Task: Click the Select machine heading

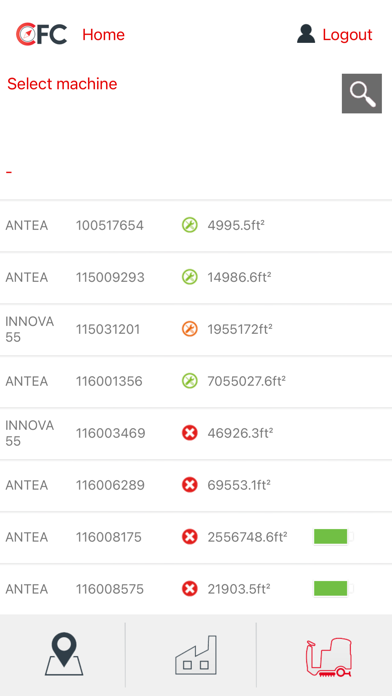Action: pyautogui.click(x=62, y=84)
